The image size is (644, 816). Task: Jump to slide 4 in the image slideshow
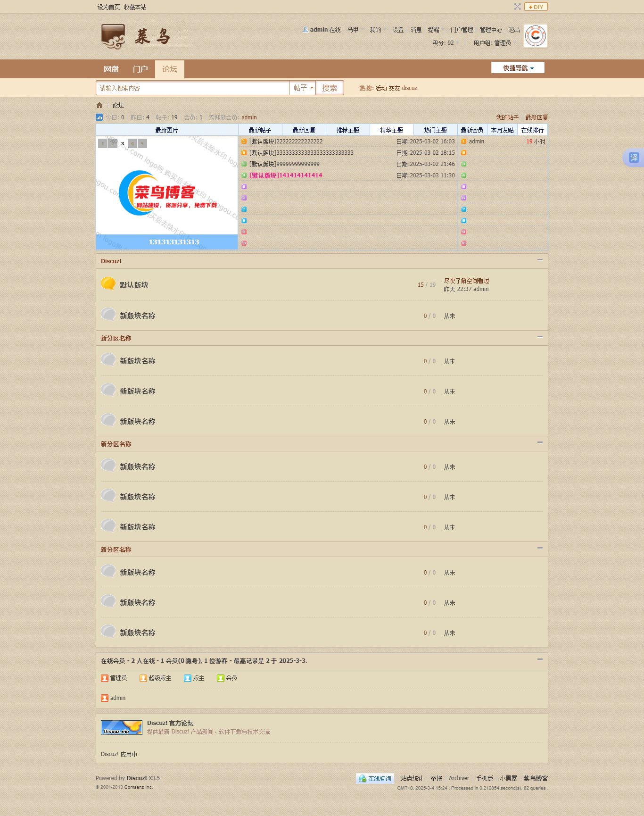point(132,143)
